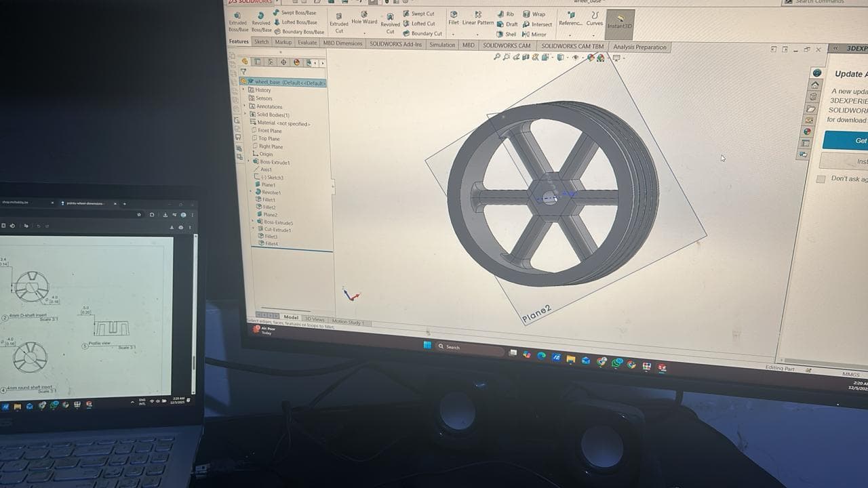The image size is (868, 488).
Task: Open the SOLIDWORKS CAM tab
Action: click(x=507, y=45)
